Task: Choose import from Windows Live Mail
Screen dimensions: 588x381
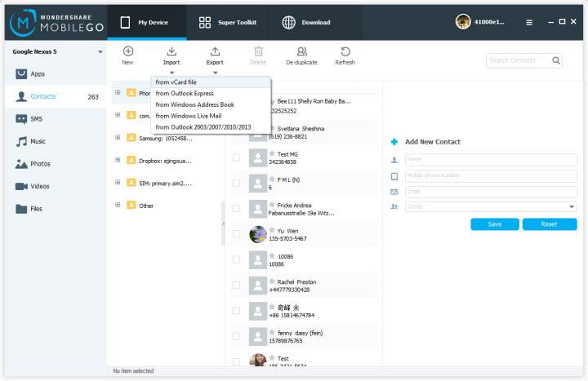Action: [211, 116]
